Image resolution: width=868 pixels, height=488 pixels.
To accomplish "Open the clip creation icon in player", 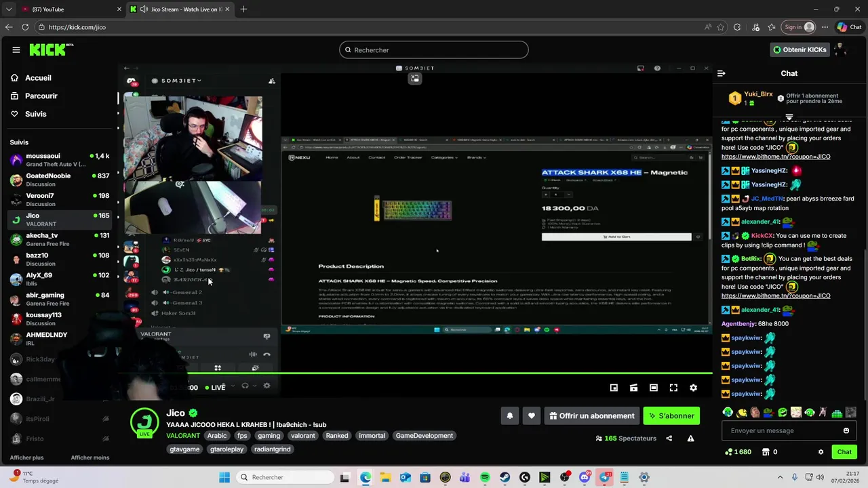I will tap(633, 388).
